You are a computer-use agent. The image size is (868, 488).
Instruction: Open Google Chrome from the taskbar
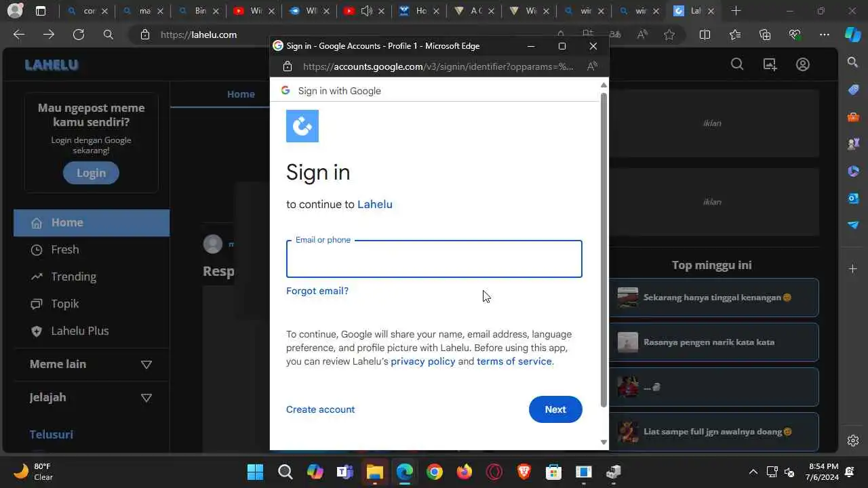pos(435,472)
